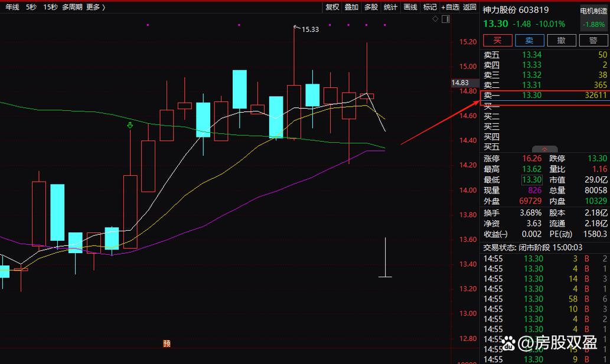Collapse the order book with red chevron
610x364 pixels.
[x=544, y=149]
